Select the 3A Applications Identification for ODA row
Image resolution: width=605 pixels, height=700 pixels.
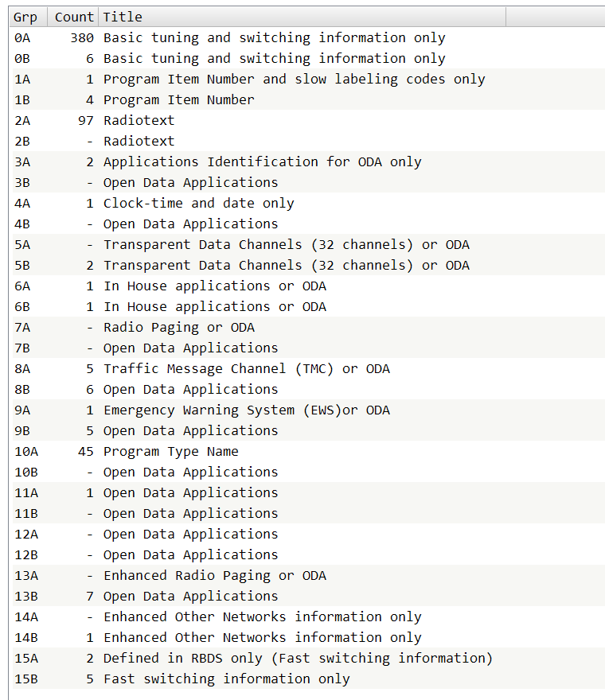pyautogui.click(x=262, y=161)
